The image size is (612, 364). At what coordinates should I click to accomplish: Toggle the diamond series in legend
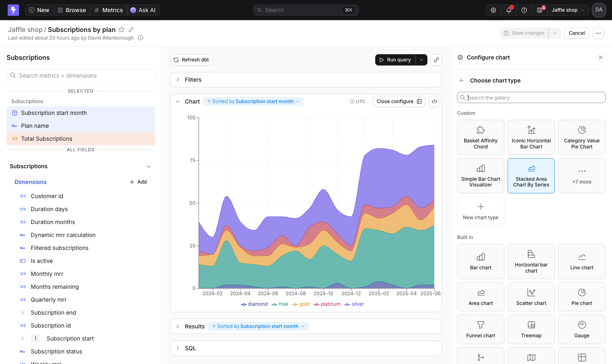click(x=254, y=304)
